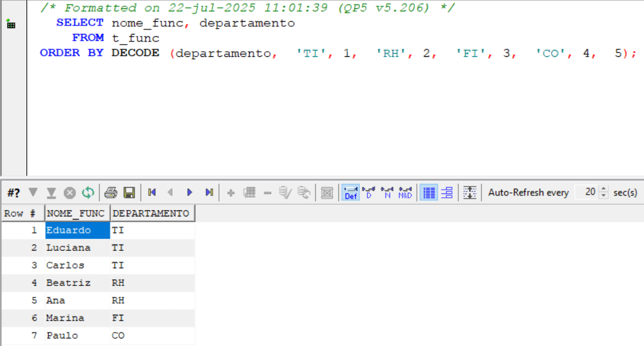The width and height of the screenshot is (644, 346).
Task: Click the Row # header cell
Action: pyautogui.click(x=22, y=213)
